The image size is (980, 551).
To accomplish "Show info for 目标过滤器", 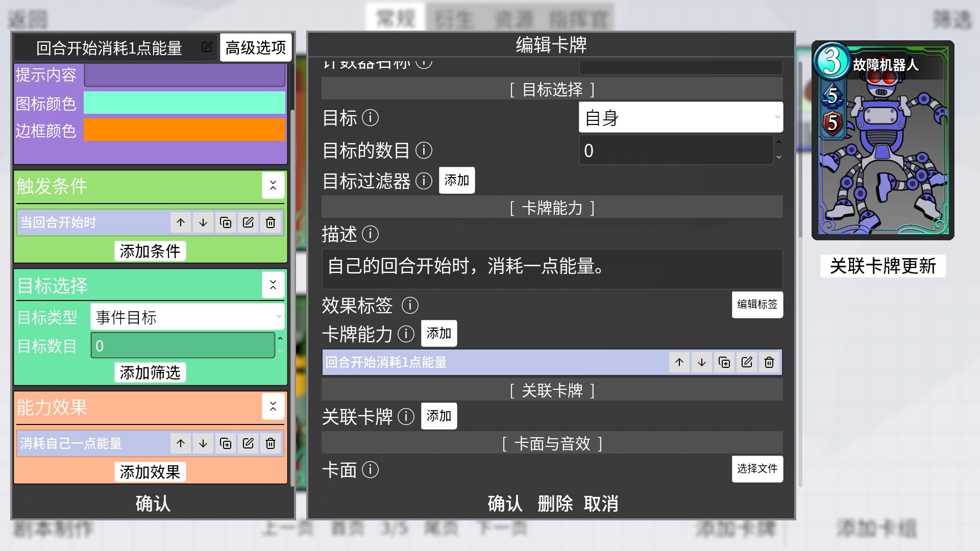I will click(424, 181).
